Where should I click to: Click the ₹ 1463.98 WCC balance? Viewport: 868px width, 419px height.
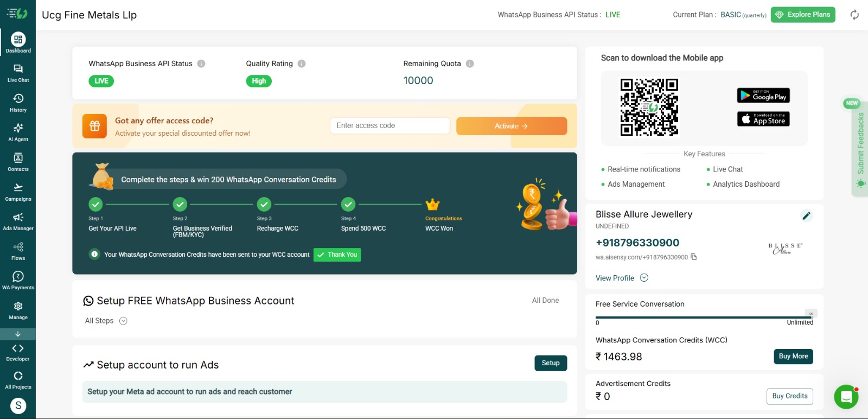tap(618, 357)
